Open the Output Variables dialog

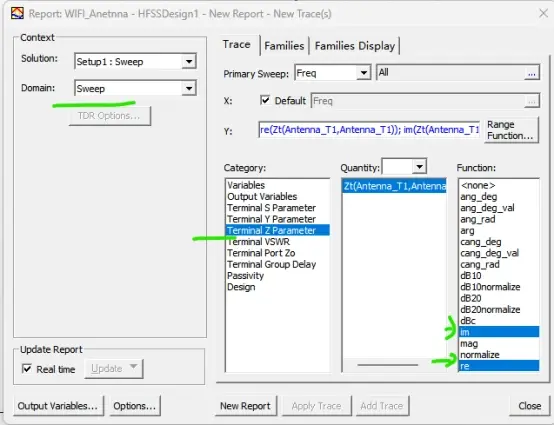coord(58,406)
